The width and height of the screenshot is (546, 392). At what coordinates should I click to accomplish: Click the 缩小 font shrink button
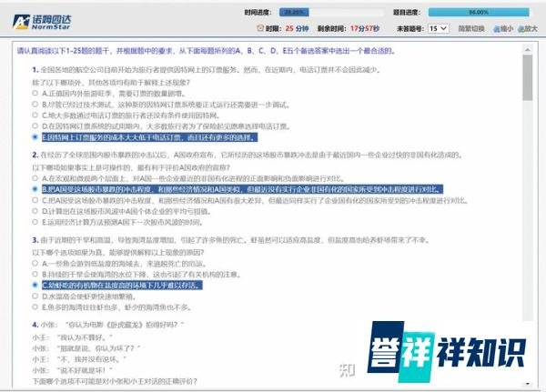coord(503,29)
